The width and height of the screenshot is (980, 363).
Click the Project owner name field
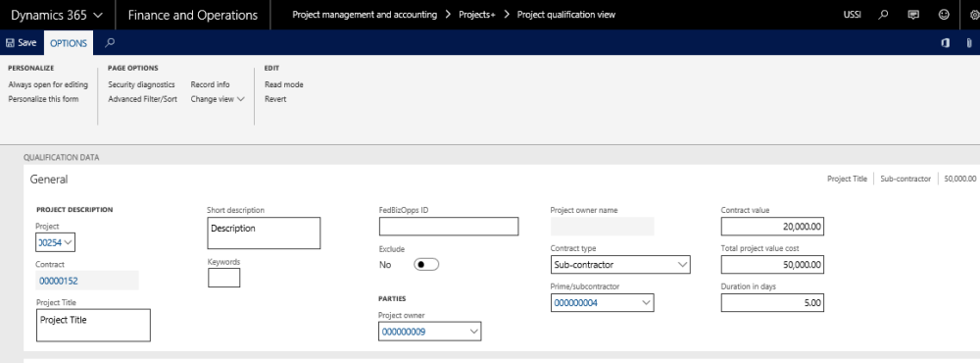tap(602, 227)
